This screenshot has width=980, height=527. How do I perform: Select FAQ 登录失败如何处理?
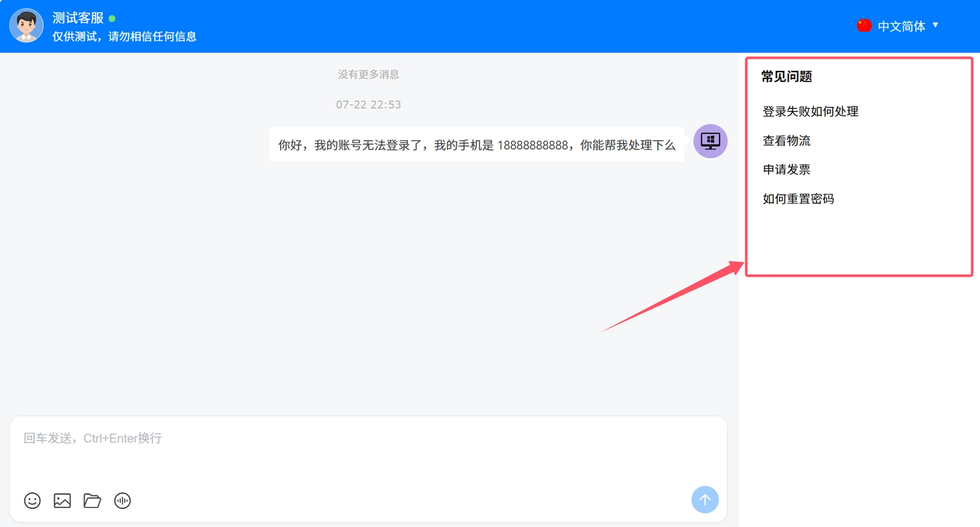coord(810,111)
